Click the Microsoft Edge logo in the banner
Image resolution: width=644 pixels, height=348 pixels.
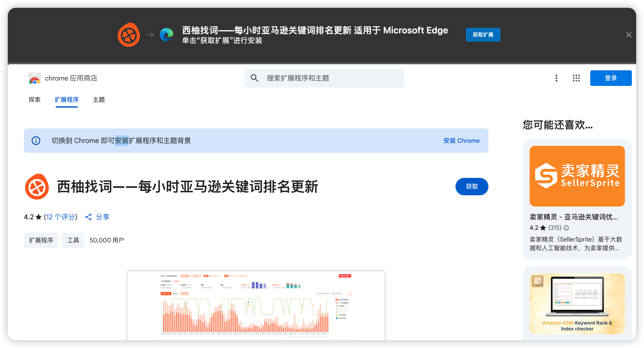point(166,34)
